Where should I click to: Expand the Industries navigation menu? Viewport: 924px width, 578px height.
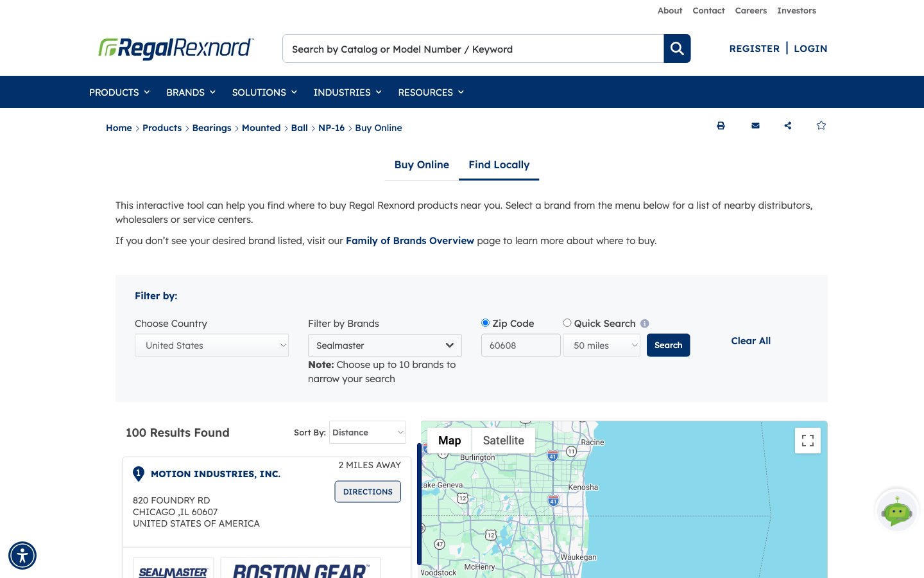tap(347, 92)
